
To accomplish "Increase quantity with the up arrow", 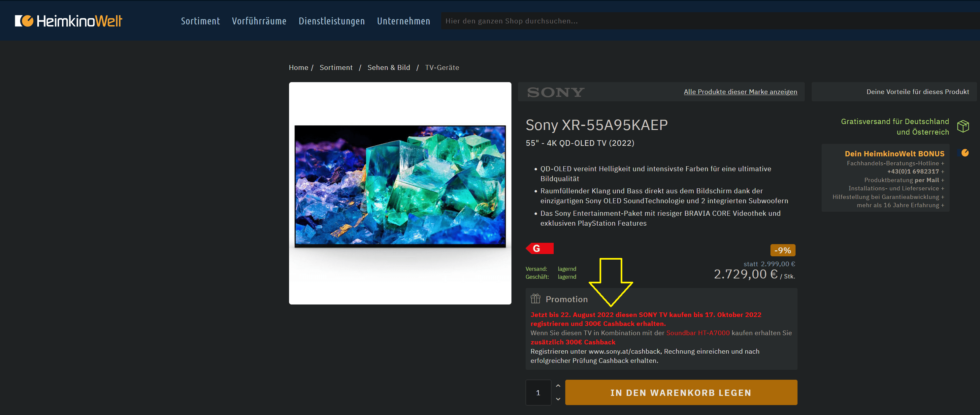I will [x=558, y=386].
